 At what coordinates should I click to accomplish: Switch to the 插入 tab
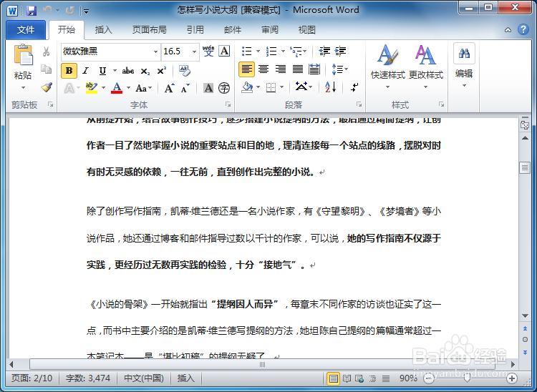[x=103, y=30]
